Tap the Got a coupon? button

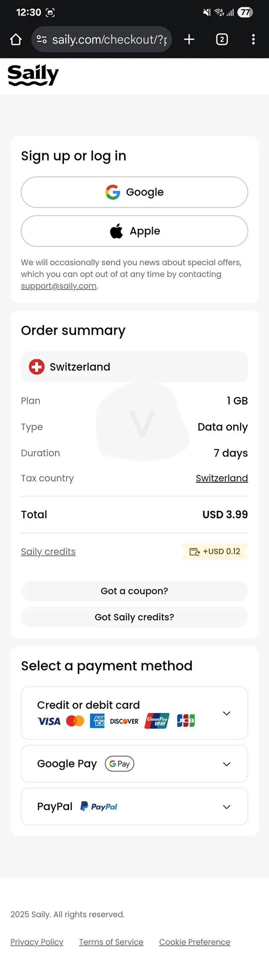[134, 591]
